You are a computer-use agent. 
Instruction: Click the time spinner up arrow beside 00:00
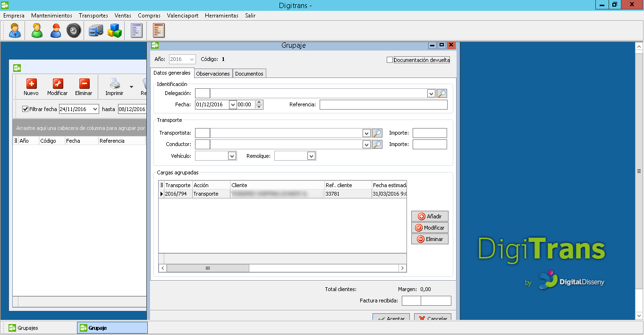coord(259,103)
